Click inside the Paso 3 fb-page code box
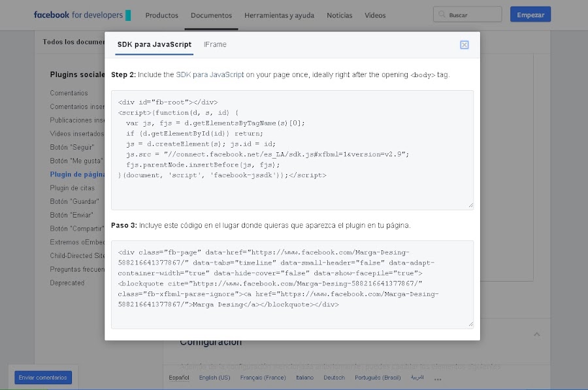This screenshot has height=390, width=588. pos(292,284)
